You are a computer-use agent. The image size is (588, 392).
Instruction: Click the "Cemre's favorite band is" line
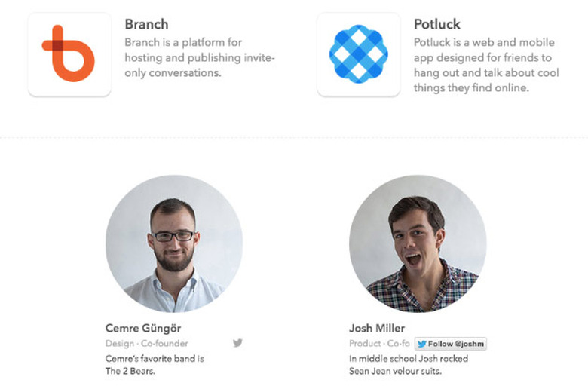point(155,359)
